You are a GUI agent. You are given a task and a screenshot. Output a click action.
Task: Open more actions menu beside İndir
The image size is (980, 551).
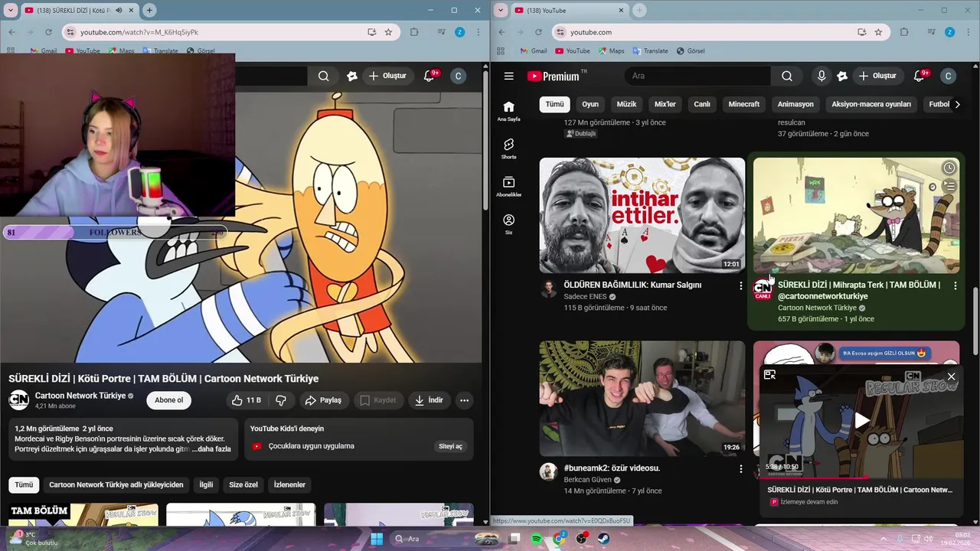point(464,400)
